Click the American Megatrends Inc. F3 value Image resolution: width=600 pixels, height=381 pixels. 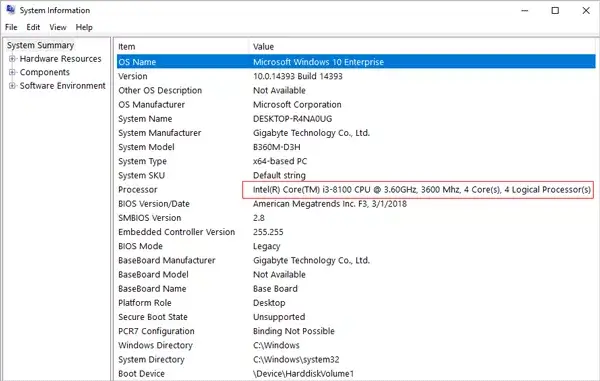tap(330, 204)
